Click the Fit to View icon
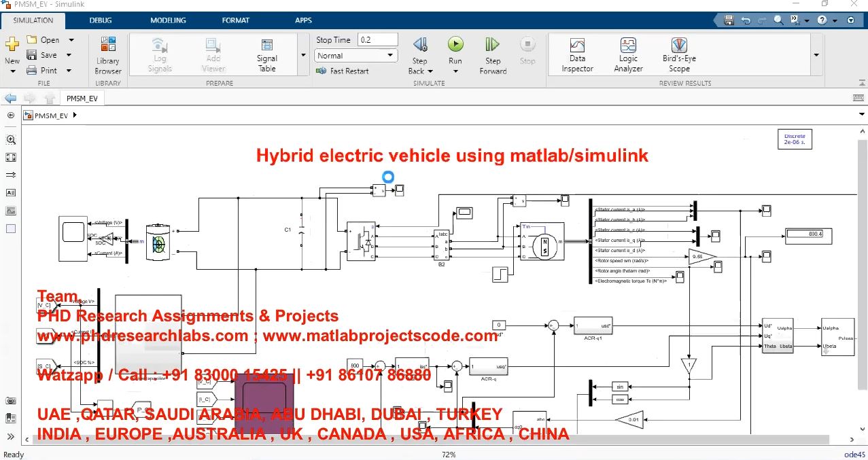868x460 pixels. 11,157
